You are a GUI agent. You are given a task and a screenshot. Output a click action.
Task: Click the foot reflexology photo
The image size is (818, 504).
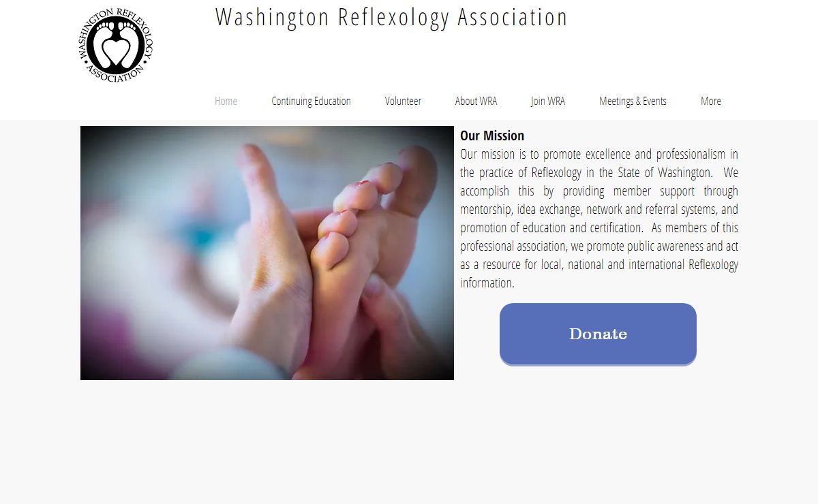point(267,253)
